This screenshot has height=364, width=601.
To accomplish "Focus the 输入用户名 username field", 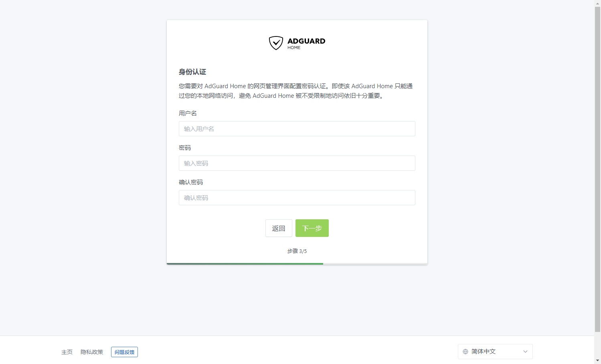I will point(297,129).
